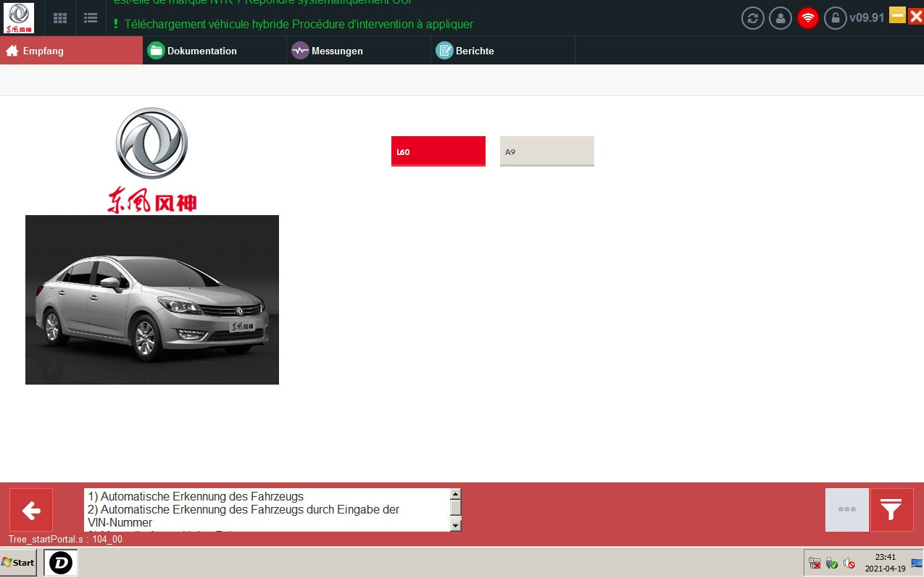
Task: Go back with the white arrow button
Action: pyautogui.click(x=31, y=510)
